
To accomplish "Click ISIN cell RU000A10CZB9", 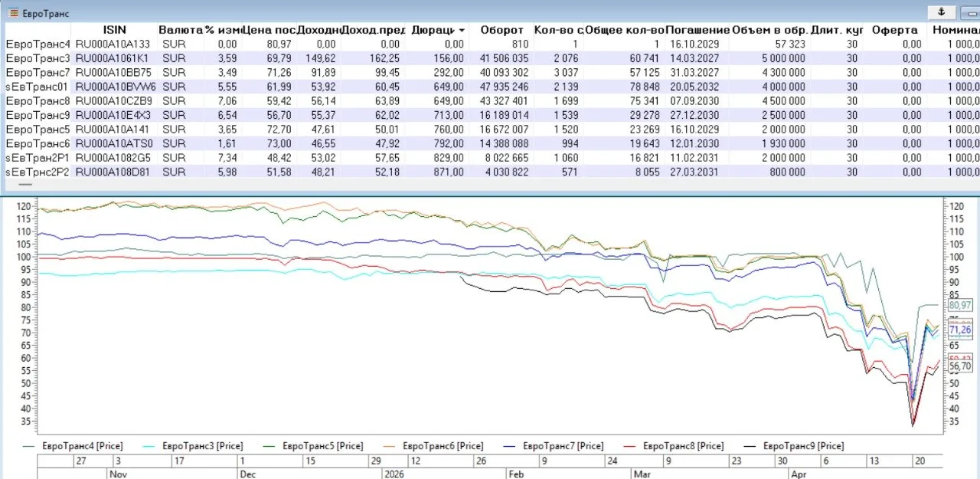I will [x=113, y=100].
